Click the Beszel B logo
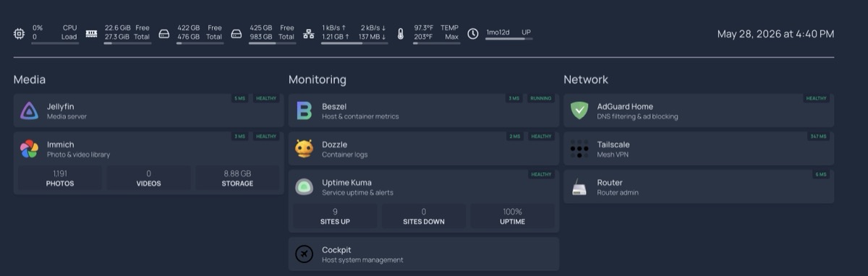Image resolution: width=868 pixels, height=276 pixels. click(x=304, y=111)
